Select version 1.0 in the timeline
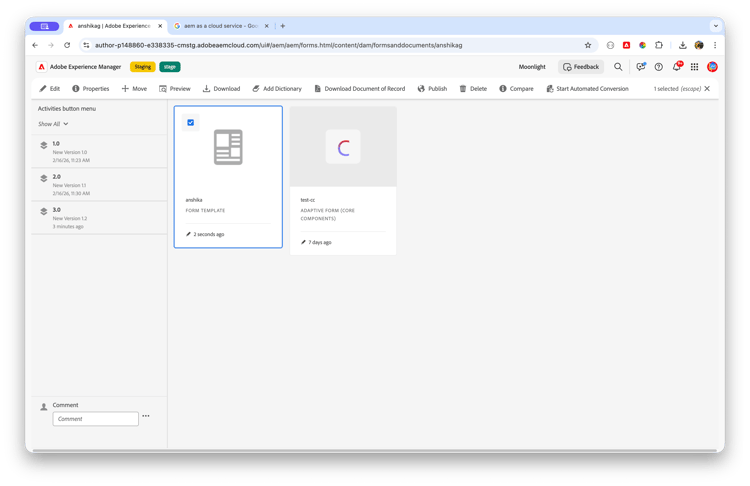The image size is (750, 486). coord(99,151)
